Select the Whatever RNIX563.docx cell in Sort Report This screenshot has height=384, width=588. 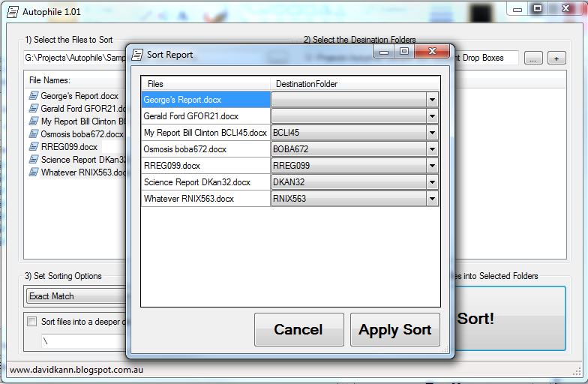[x=205, y=199]
